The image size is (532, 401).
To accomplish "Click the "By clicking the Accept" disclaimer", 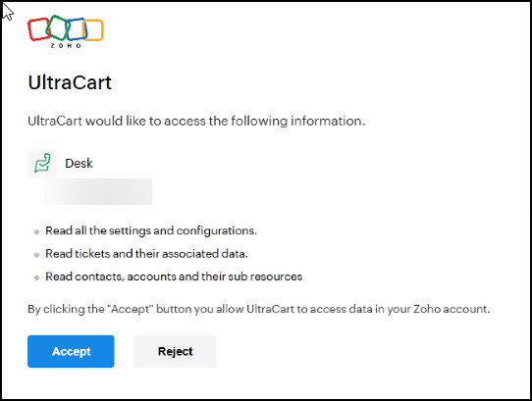I will point(259,309).
